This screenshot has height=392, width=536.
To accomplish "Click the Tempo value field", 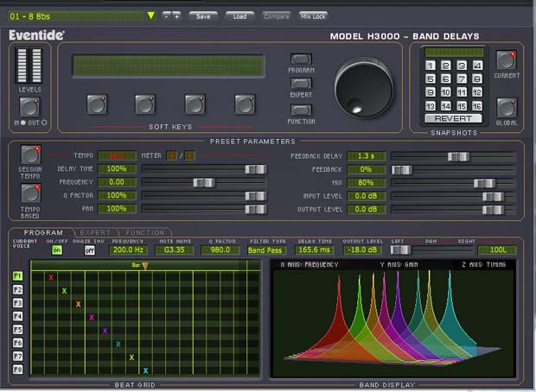I will point(117,155).
